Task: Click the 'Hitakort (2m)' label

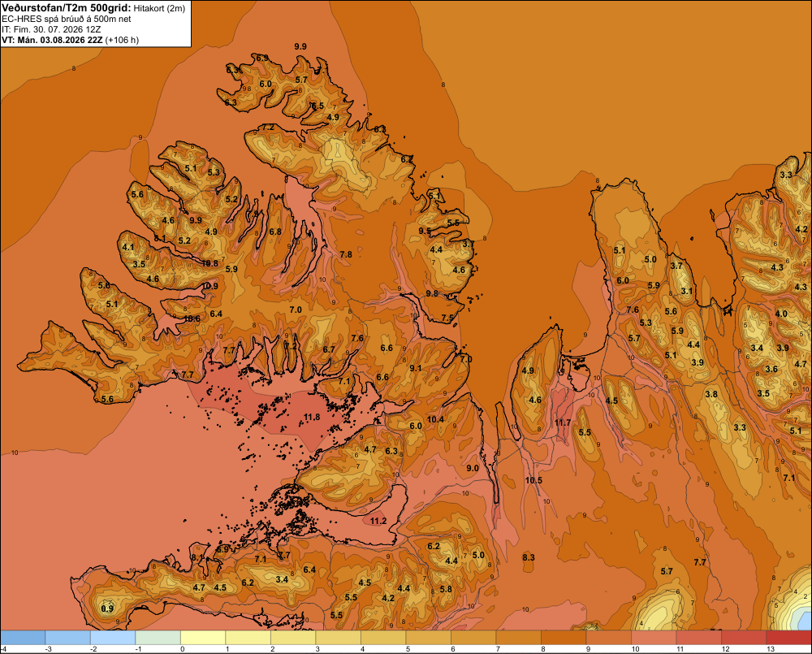Action: (159, 8)
